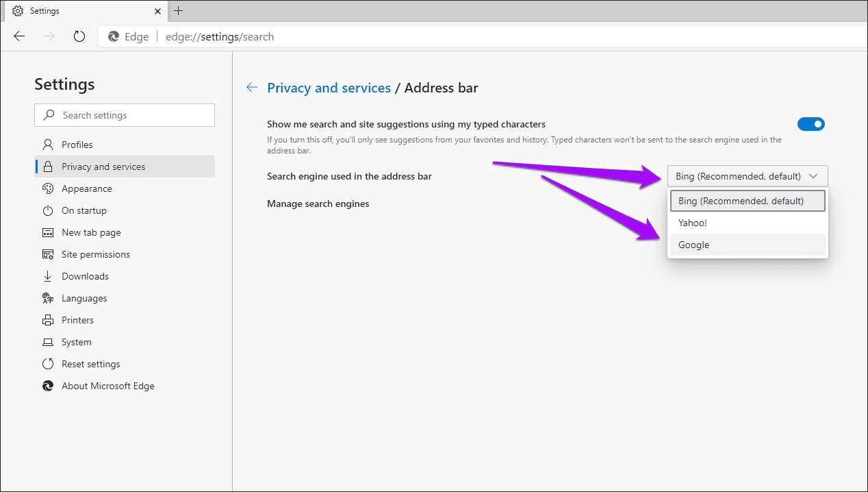Open Site permissions settings
This screenshot has width=868, height=492.
[125, 254]
